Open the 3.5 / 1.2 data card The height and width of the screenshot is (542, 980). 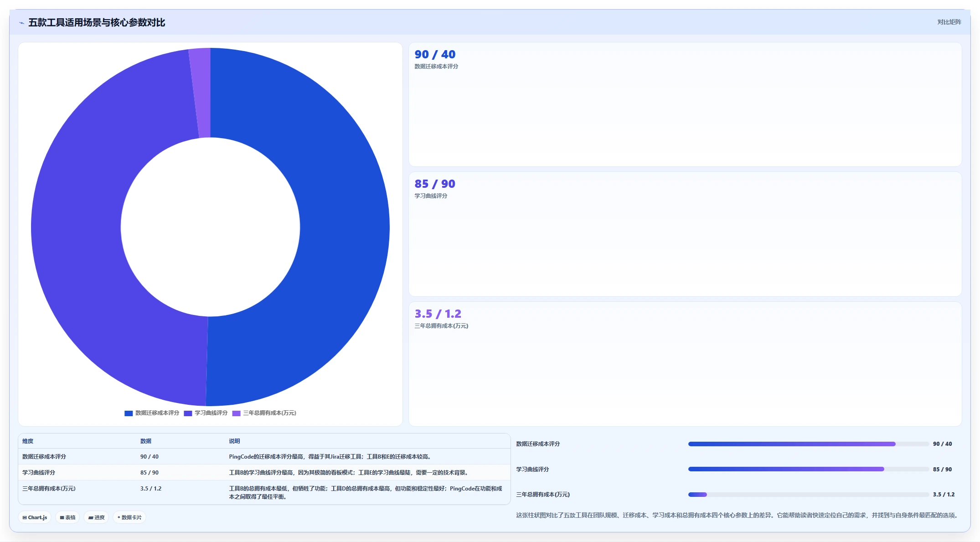[685, 364]
